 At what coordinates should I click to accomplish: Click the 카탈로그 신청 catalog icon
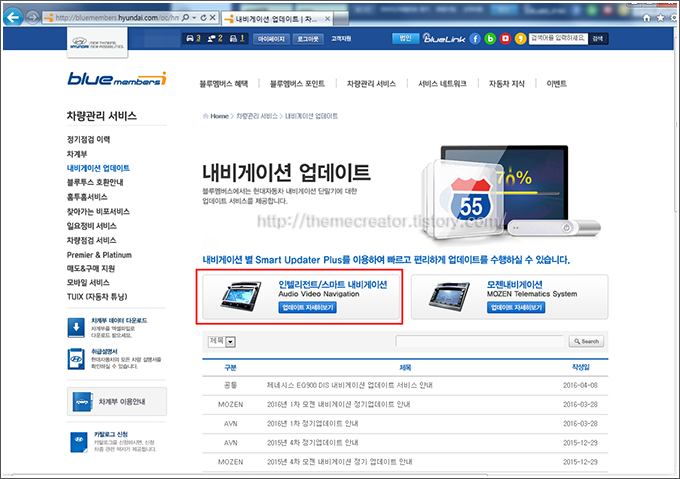coord(79,442)
